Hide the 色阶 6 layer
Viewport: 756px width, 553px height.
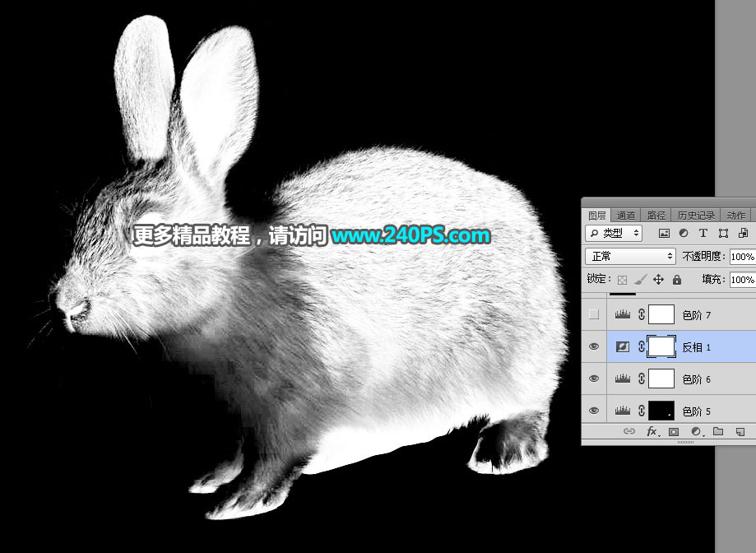594,379
